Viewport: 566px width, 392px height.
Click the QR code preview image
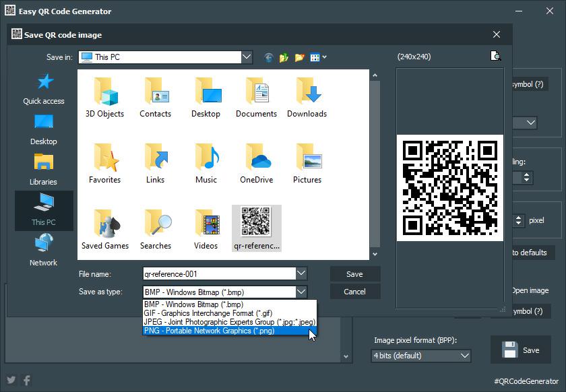point(450,188)
